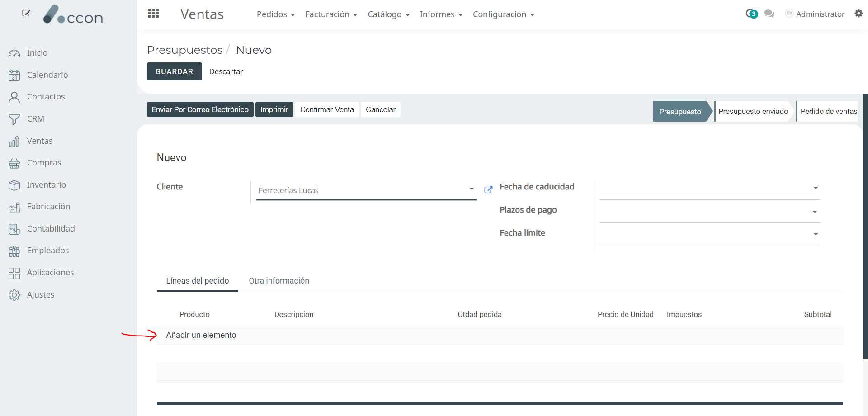The image size is (868, 416).
Task: Click the Administrator user menu
Action: click(x=815, y=14)
